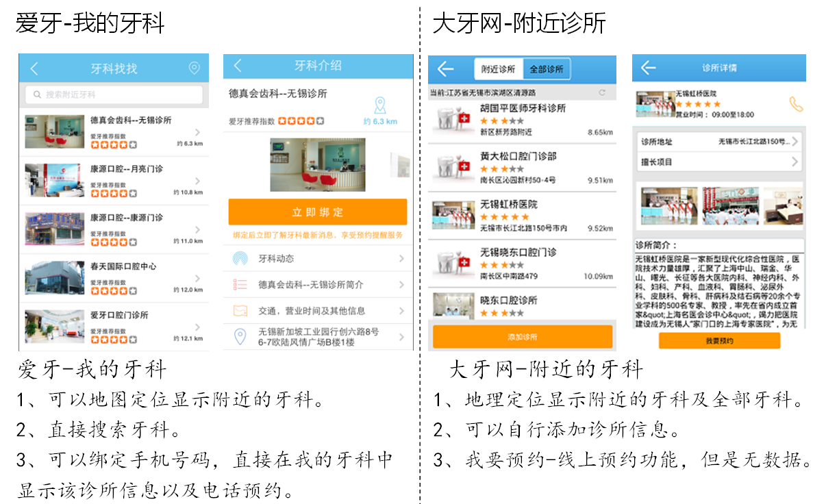Click the 黄大松口腔门诊部 name
This screenshot has height=504, width=826.
(518, 156)
